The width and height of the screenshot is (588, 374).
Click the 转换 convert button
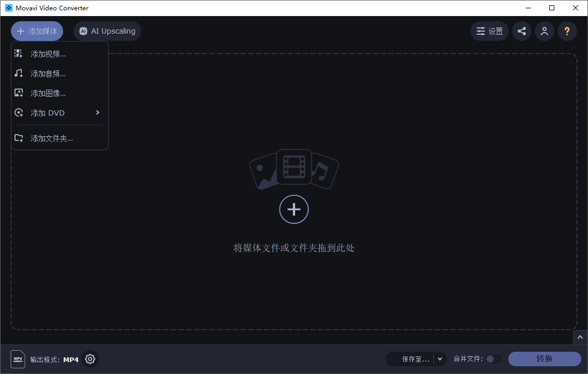tap(545, 359)
